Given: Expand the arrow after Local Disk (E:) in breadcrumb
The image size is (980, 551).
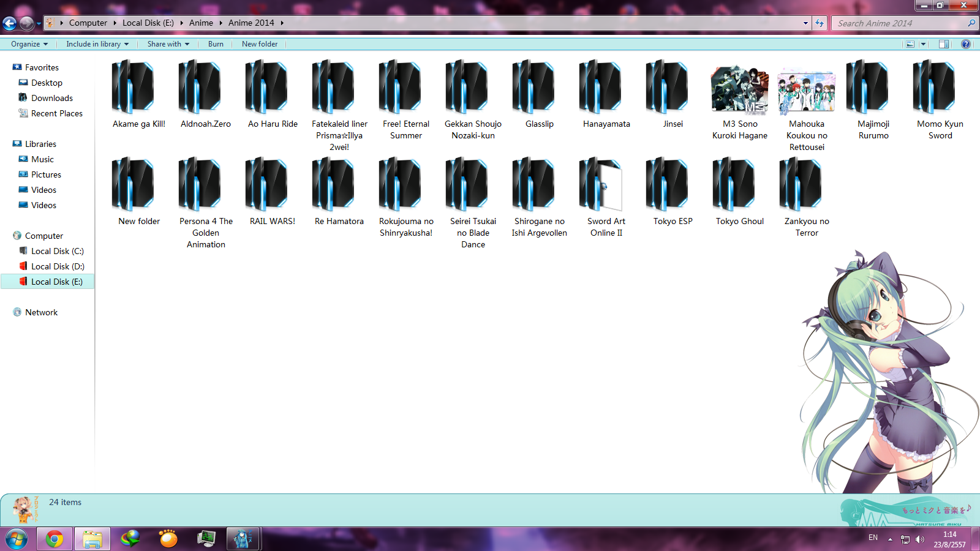Looking at the screenshot, I should click(181, 23).
